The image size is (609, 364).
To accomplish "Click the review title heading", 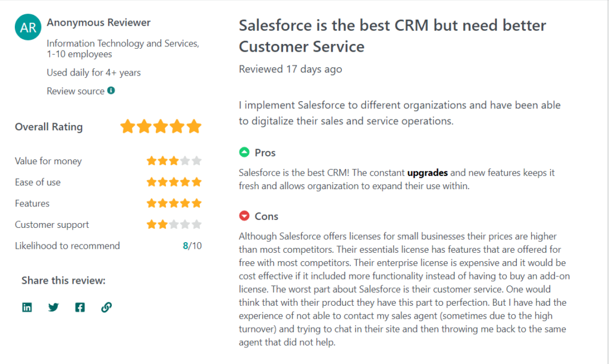I will 393,36.
